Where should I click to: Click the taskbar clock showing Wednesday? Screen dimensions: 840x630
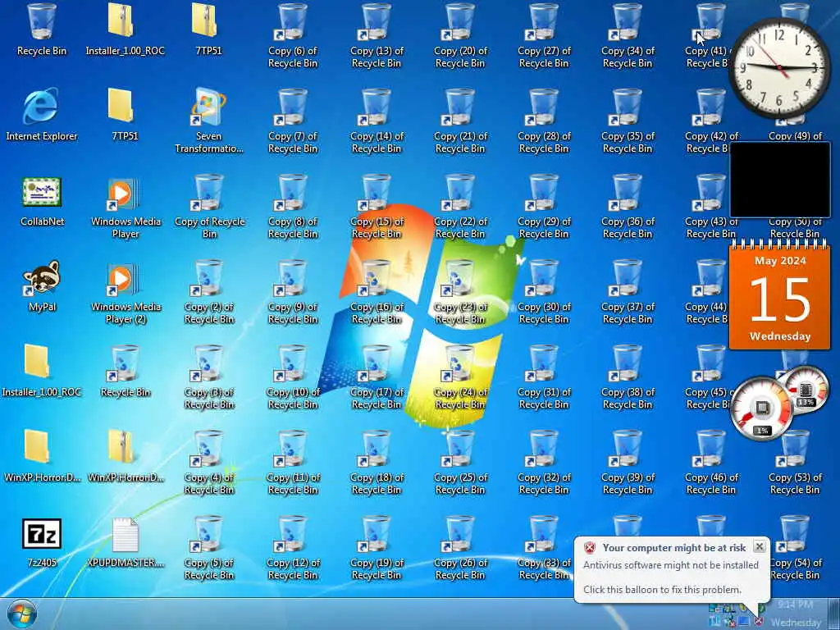click(x=796, y=614)
